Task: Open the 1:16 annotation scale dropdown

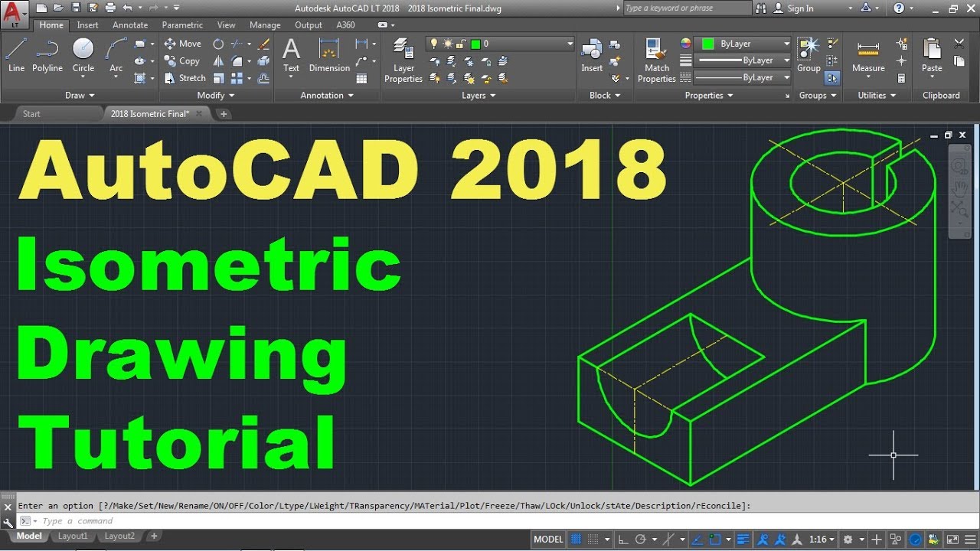Action: (x=822, y=539)
